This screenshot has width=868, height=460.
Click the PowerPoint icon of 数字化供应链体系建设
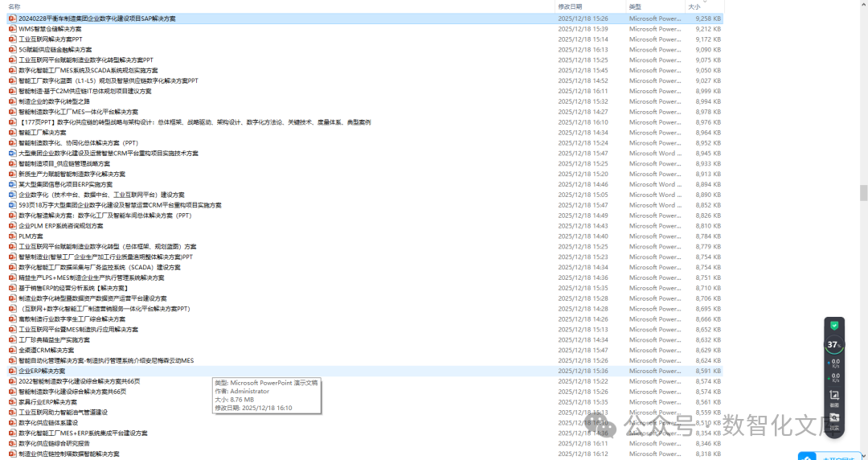[x=13, y=423]
